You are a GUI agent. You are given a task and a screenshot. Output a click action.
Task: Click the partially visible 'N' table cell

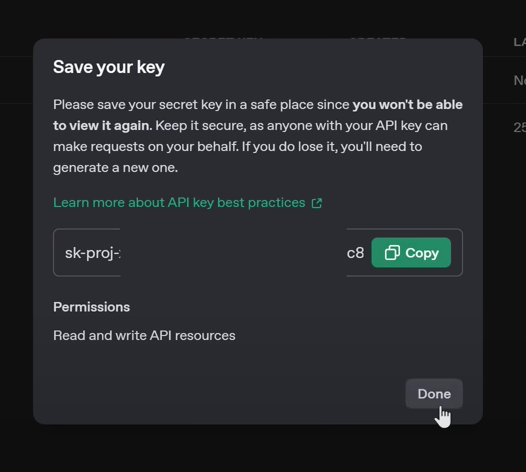coord(520,81)
